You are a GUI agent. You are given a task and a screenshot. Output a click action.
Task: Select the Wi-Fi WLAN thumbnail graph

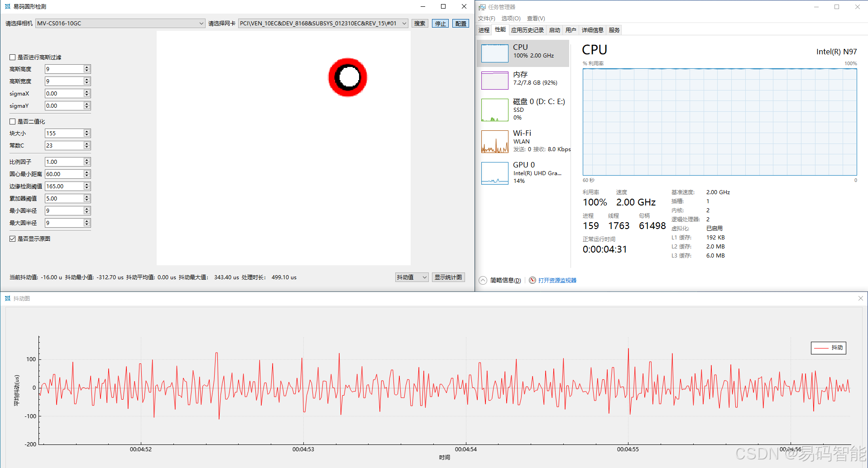494,142
